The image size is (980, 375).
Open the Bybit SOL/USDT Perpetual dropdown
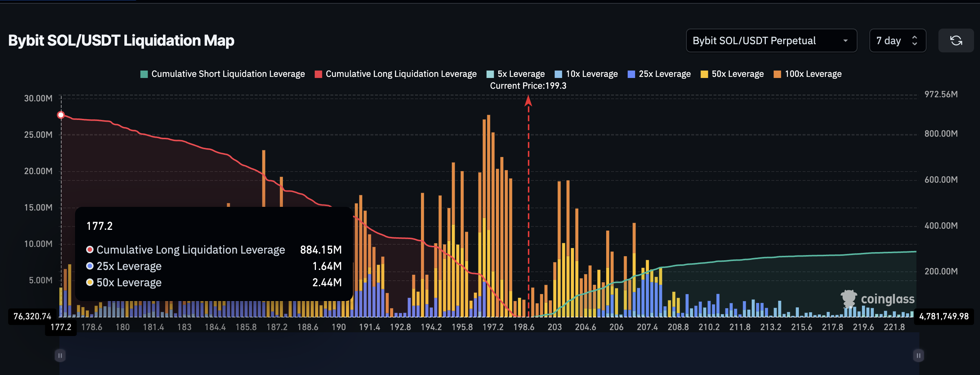click(771, 40)
